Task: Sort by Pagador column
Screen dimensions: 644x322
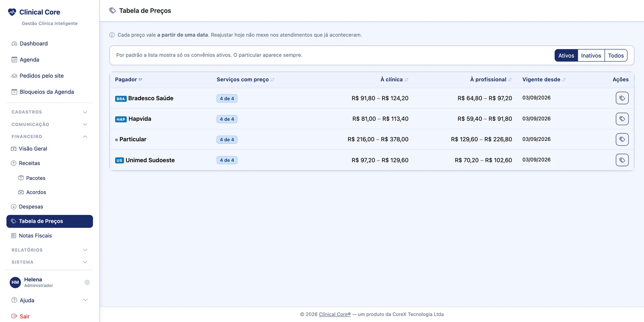Action: pos(129,80)
